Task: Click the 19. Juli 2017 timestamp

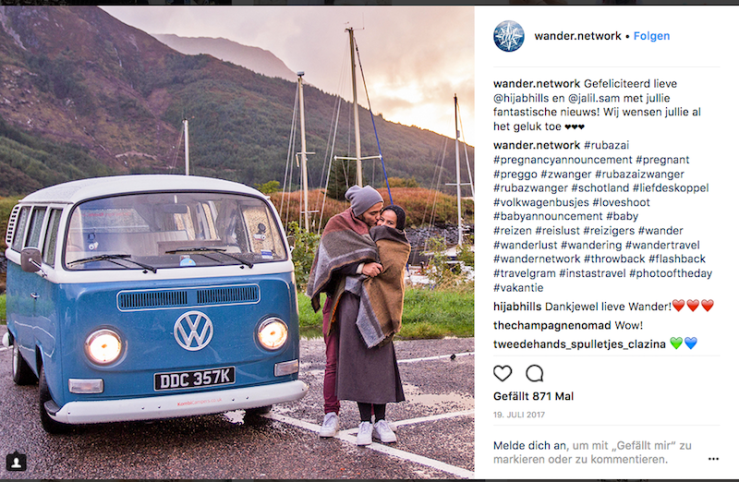Action: [x=519, y=415]
